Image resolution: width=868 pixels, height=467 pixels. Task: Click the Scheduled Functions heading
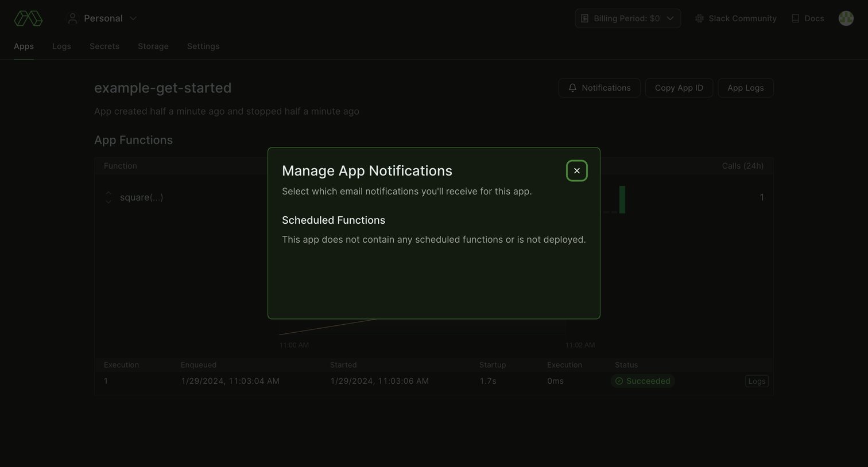coord(334,220)
